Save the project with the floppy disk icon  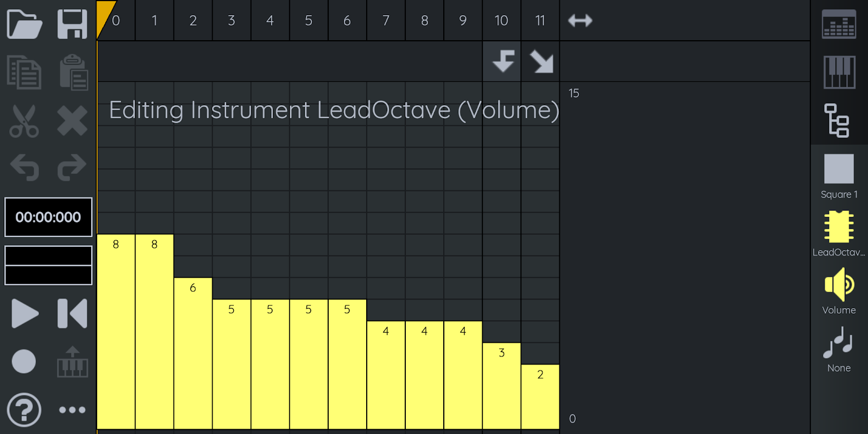coord(72,24)
